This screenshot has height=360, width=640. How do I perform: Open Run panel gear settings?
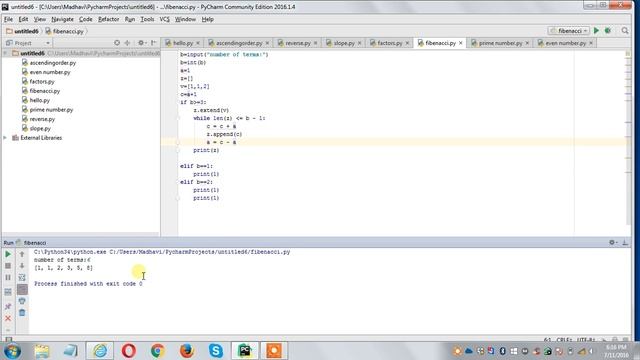[612, 242]
